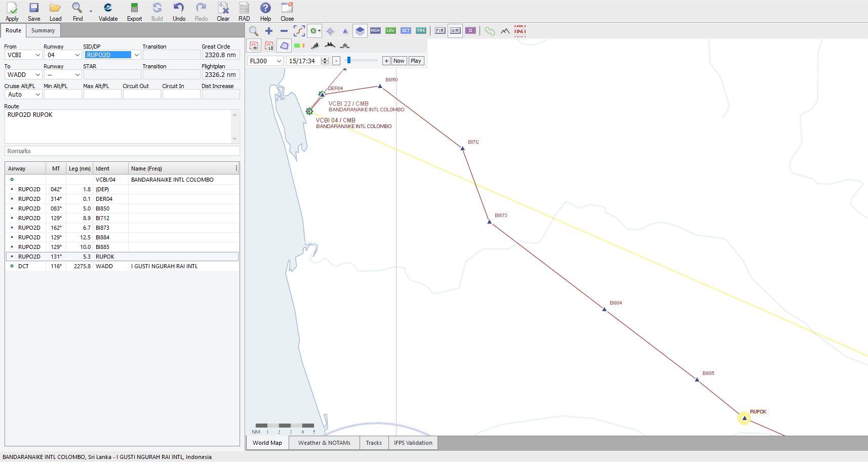The height and width of the screenshot is (462, 868).
Task: Click the mountain wave weather icon
Action: click(x=330, y=46)
